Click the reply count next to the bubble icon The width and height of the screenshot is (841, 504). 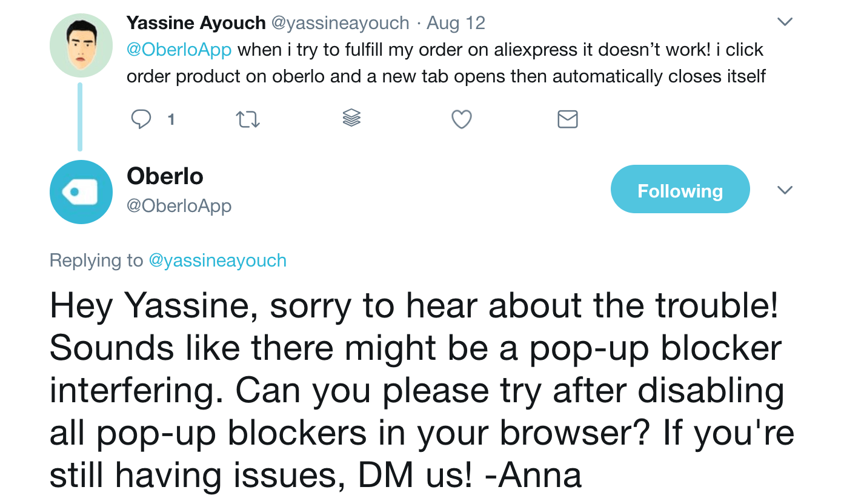(x=171, y=119)
